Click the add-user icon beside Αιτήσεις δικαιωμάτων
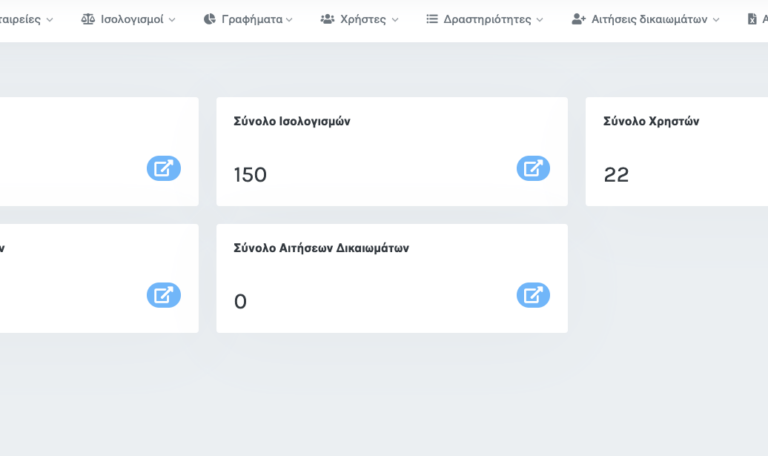The image size is (768, 456). point(578,19)
